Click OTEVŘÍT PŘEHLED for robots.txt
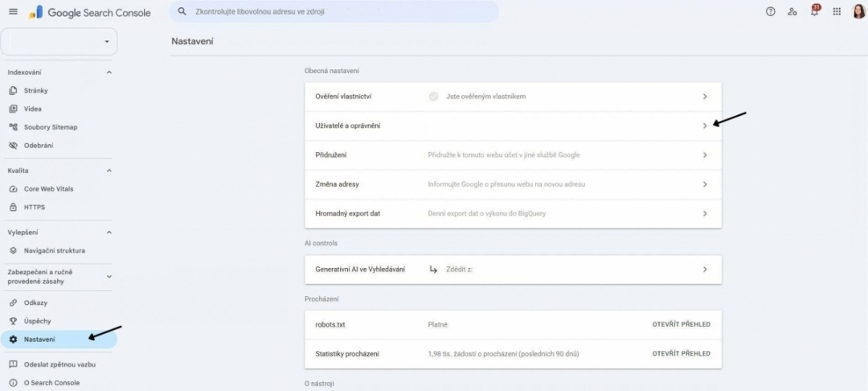 681,324
